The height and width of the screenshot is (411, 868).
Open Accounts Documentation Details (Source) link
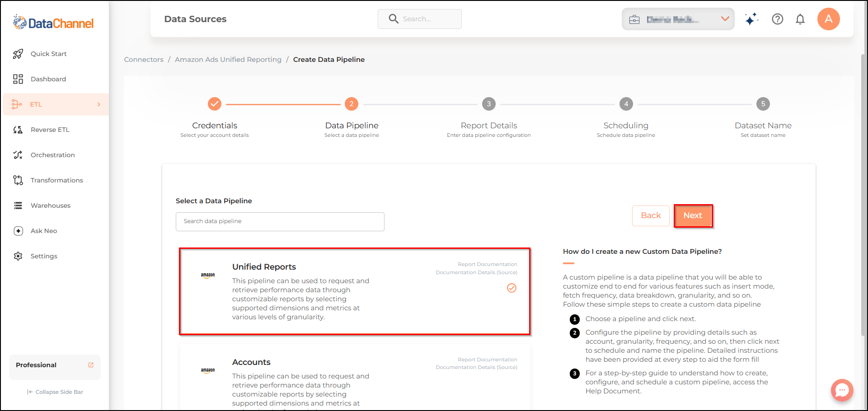[477, 367]
